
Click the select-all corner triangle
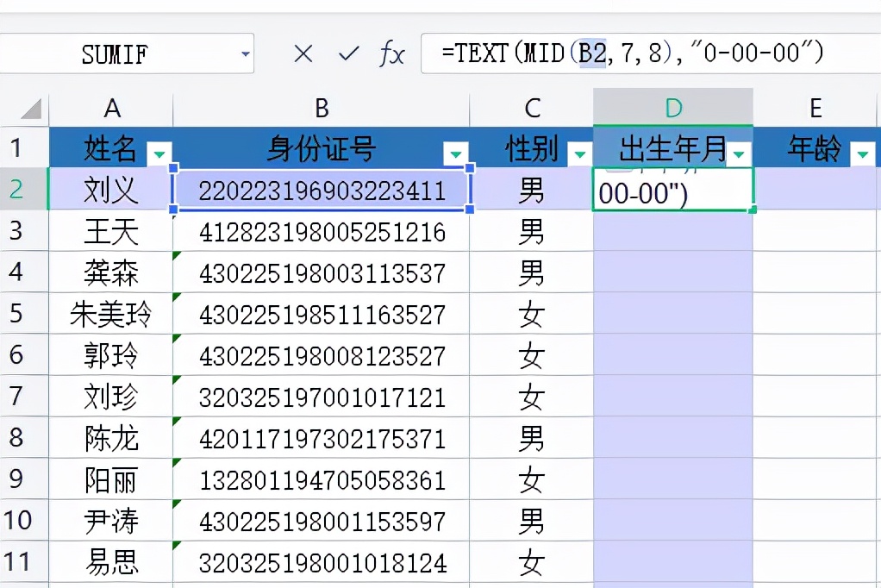(x=31, y=109)
